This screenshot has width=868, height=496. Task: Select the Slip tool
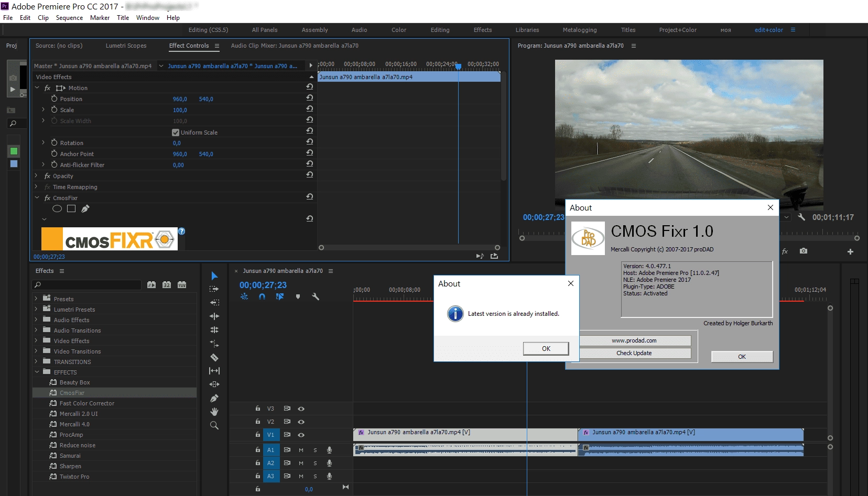(214, 371)
